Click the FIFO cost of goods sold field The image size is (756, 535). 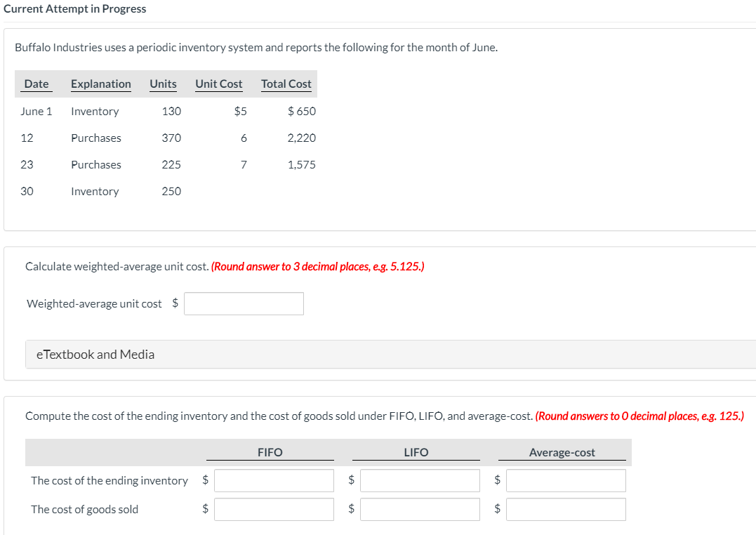tap(274, 509)
